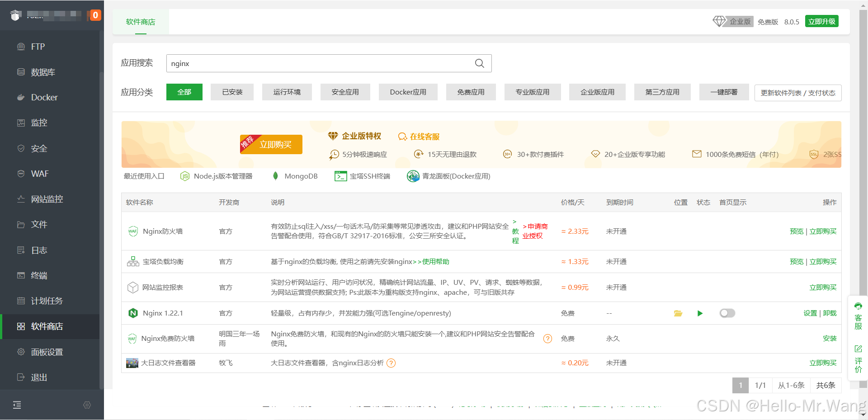Filter by 一键部署 category
The height and width of the screenshot is (420, 868).
click(724, 92)
